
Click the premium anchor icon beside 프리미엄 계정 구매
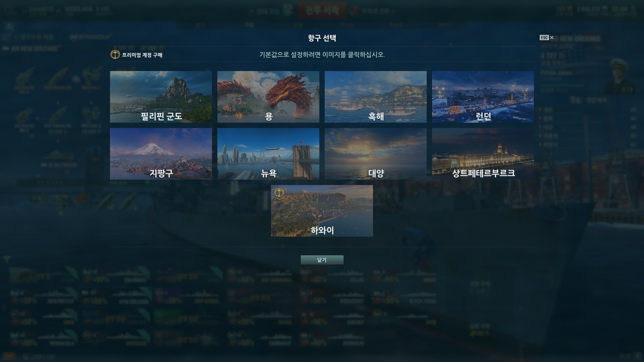click(x=115, y=55)
